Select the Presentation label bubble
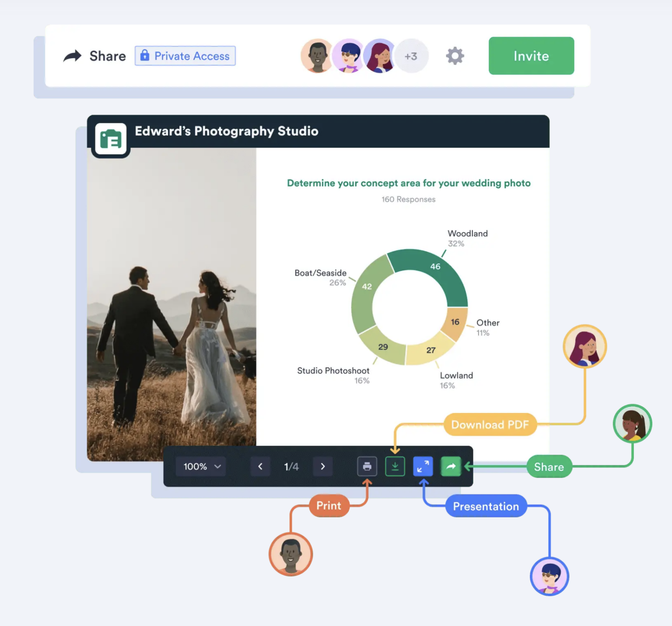This screenshot has height=626, width=672. pyautogui.click(x=486, y=506)
